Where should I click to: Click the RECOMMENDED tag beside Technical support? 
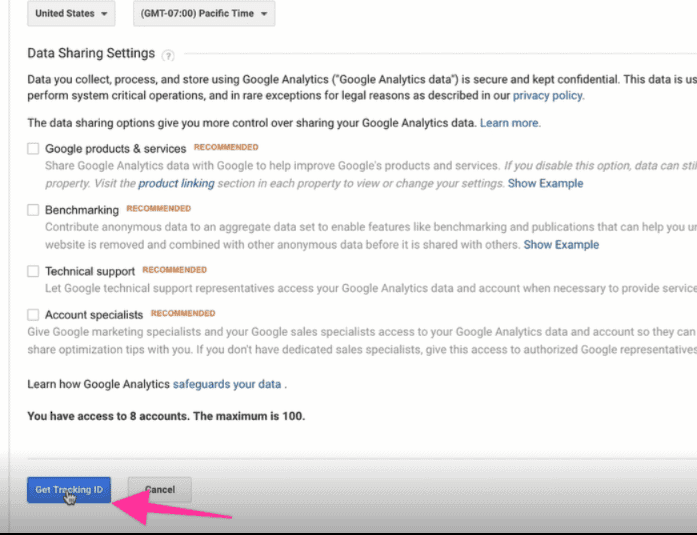(175, 270)
